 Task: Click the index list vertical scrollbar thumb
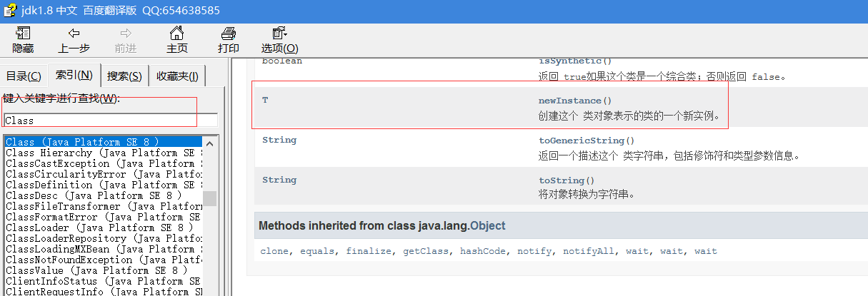[x=209, y=198]
